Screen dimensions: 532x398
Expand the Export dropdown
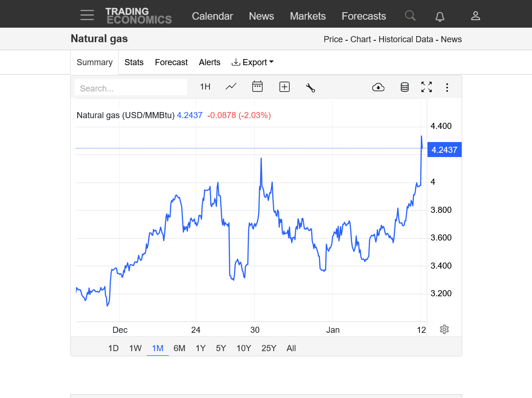tap(253, 62)
